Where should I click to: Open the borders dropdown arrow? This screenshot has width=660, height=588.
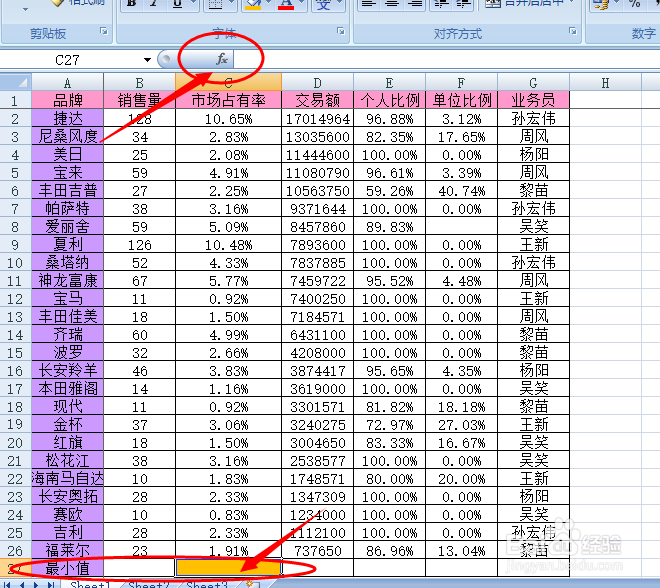coord(231,3)
